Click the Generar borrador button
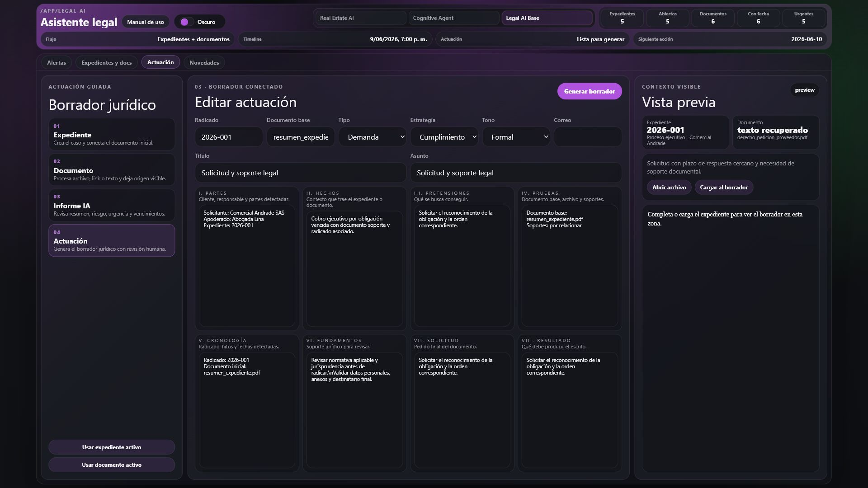 pos(590,91)
